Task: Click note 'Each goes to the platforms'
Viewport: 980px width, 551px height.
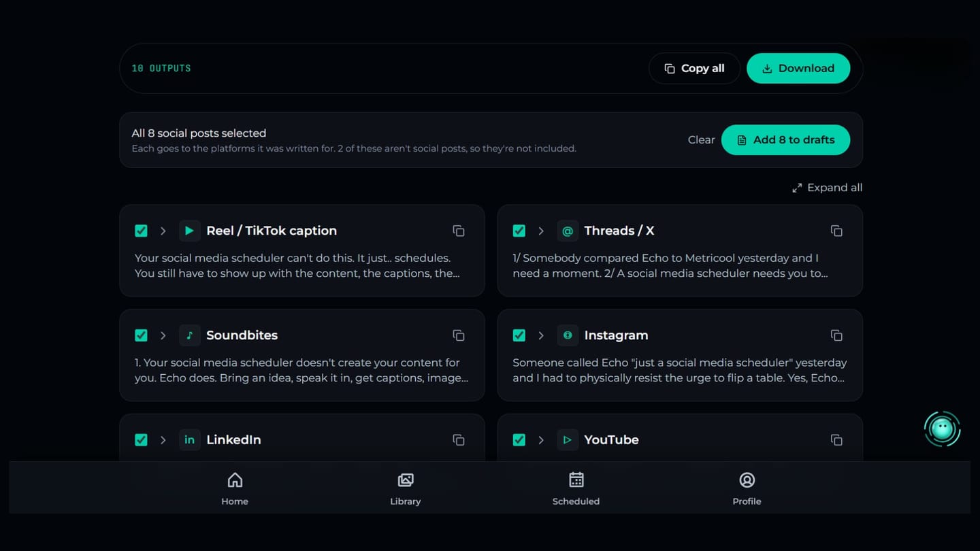Action: pyautogui.click(x=354, y=148)
